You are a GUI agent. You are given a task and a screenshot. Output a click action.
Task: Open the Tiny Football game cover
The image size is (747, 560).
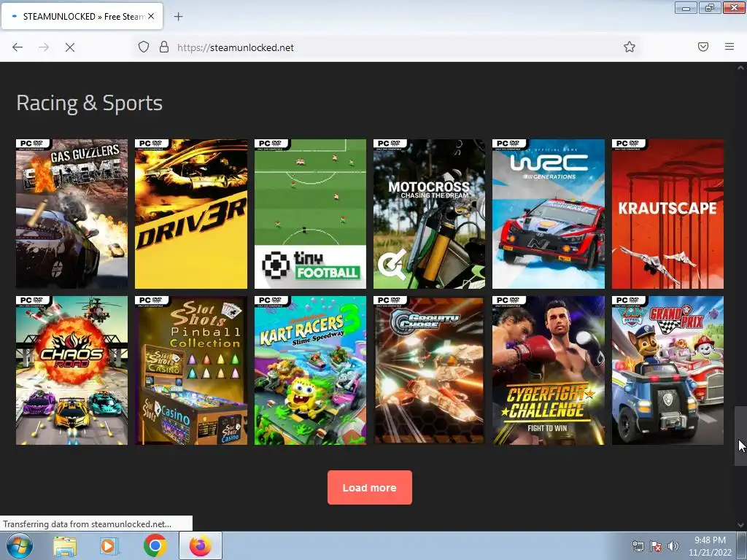click(x=310, y=214)
